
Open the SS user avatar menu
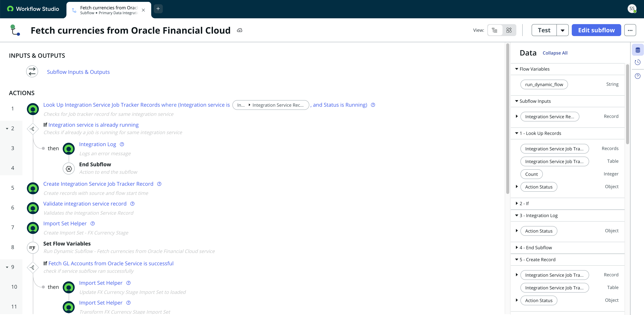632,9
